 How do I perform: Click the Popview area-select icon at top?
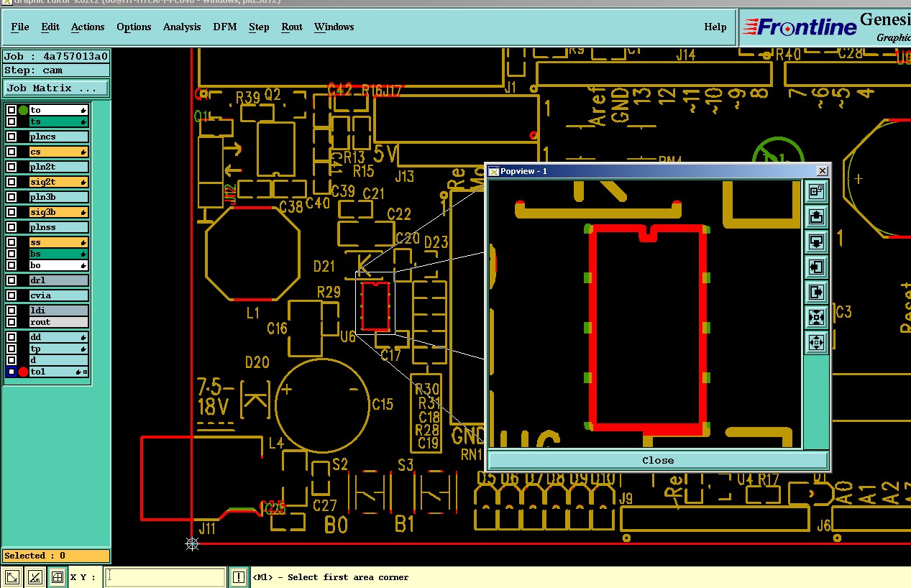816,191
